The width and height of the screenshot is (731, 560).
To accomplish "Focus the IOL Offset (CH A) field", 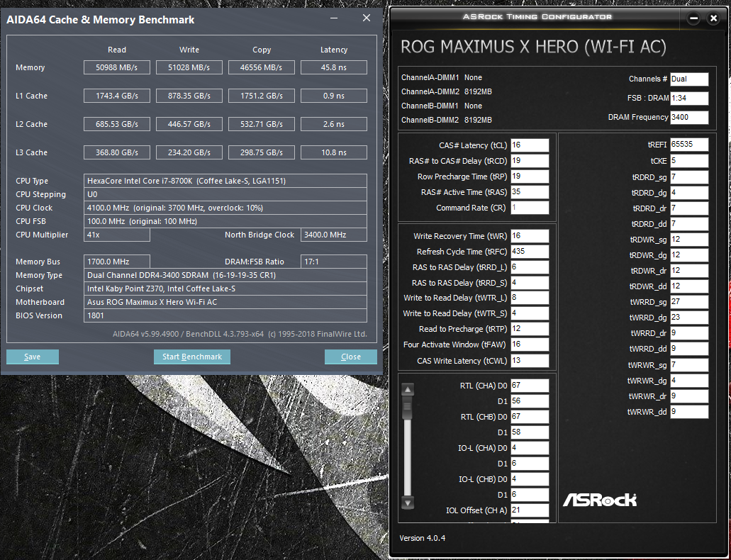I will [530, 510].
